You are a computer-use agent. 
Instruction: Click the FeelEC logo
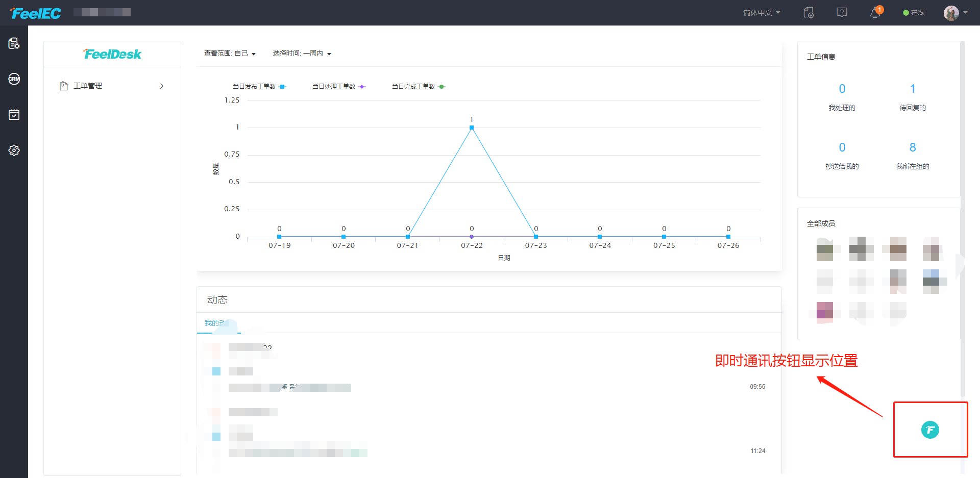click(x=35, y=13)
